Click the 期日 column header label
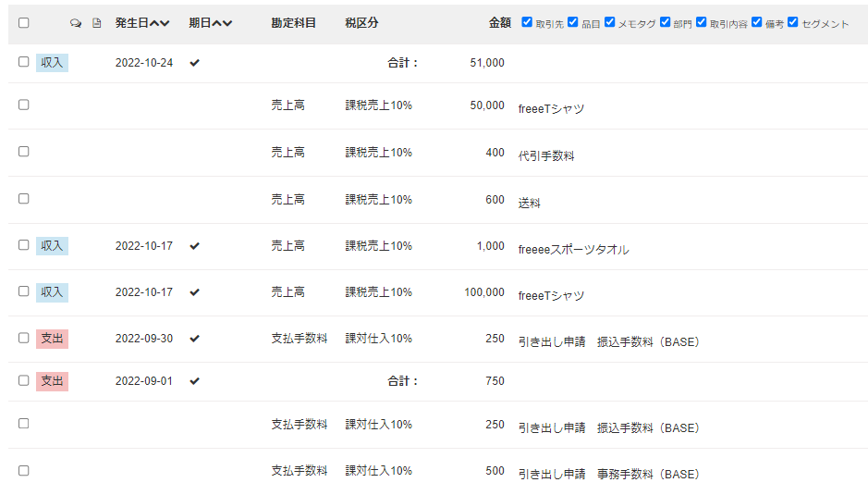The image size is (868, 495). (200, 23)
